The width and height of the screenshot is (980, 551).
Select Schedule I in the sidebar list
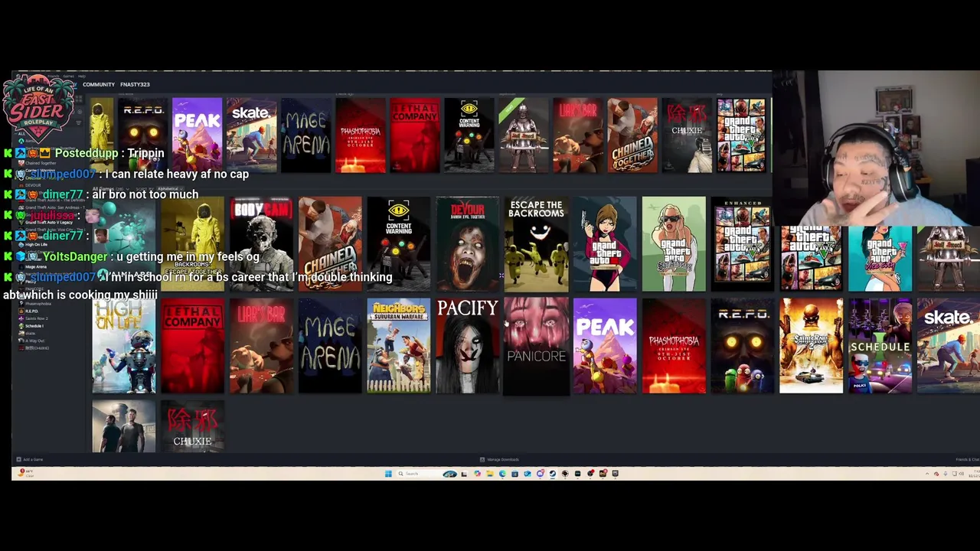[34, 326]
